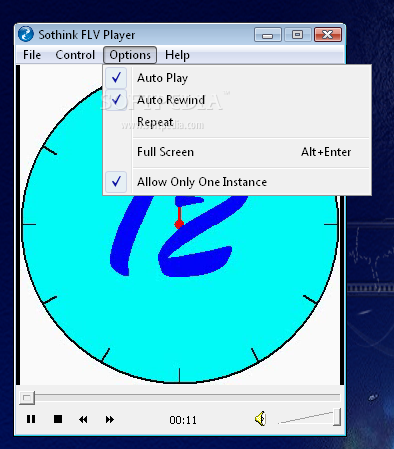394x449 pixels.
Task: Choose Full Screen from Options menu
Action: 237,152
